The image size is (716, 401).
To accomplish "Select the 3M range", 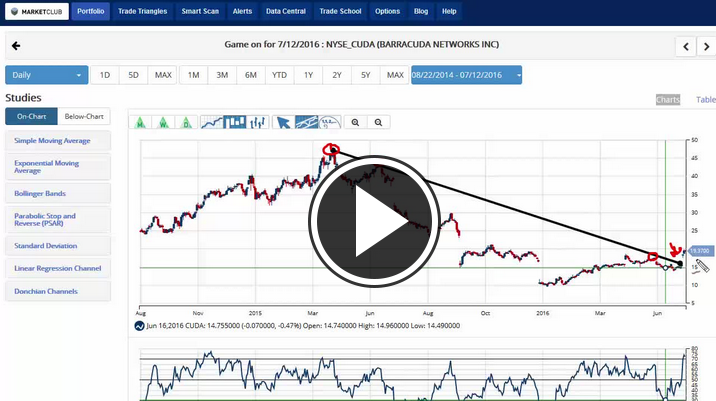I will pos(222,75).
